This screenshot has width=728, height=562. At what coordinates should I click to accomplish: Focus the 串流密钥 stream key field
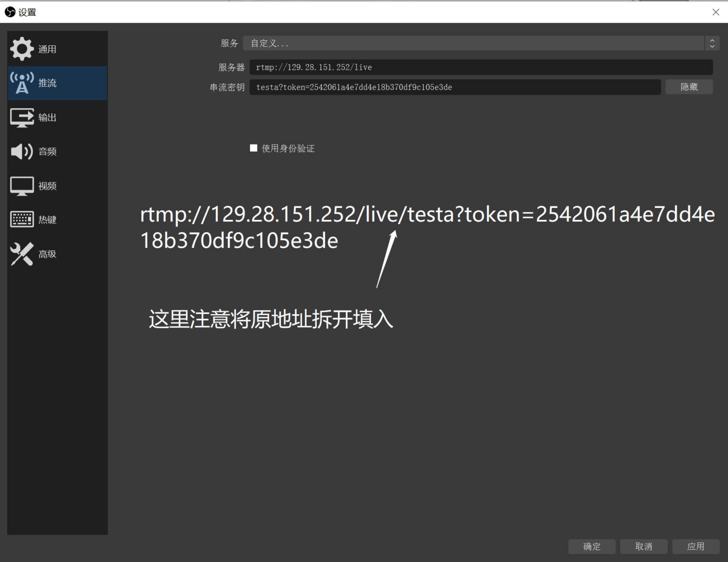click(x=455, y=87)
